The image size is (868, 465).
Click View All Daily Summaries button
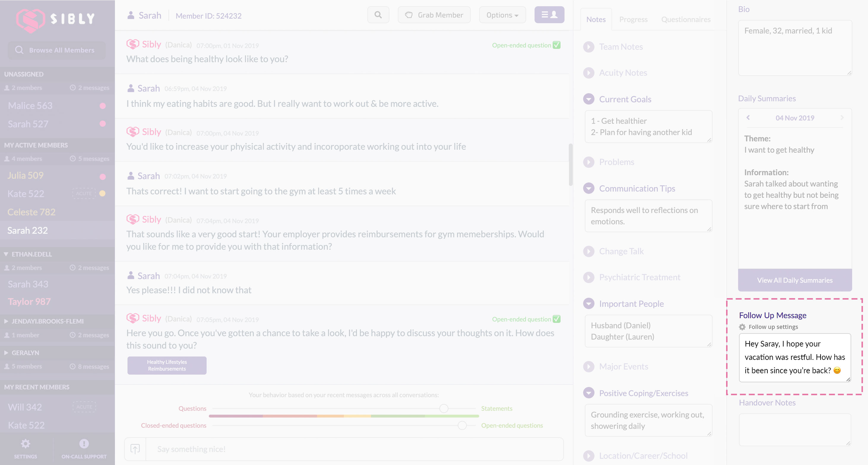coord(795,280)
